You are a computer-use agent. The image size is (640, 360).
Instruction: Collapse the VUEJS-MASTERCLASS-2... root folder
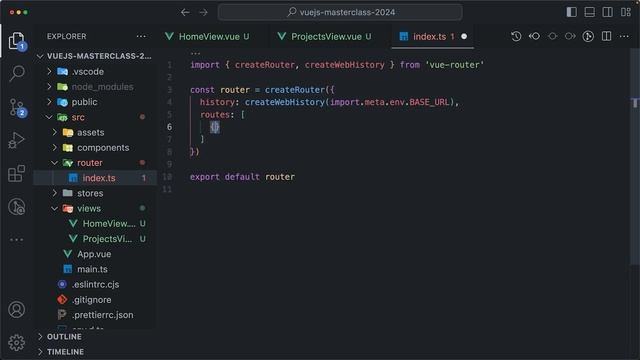tap(95, 56)
